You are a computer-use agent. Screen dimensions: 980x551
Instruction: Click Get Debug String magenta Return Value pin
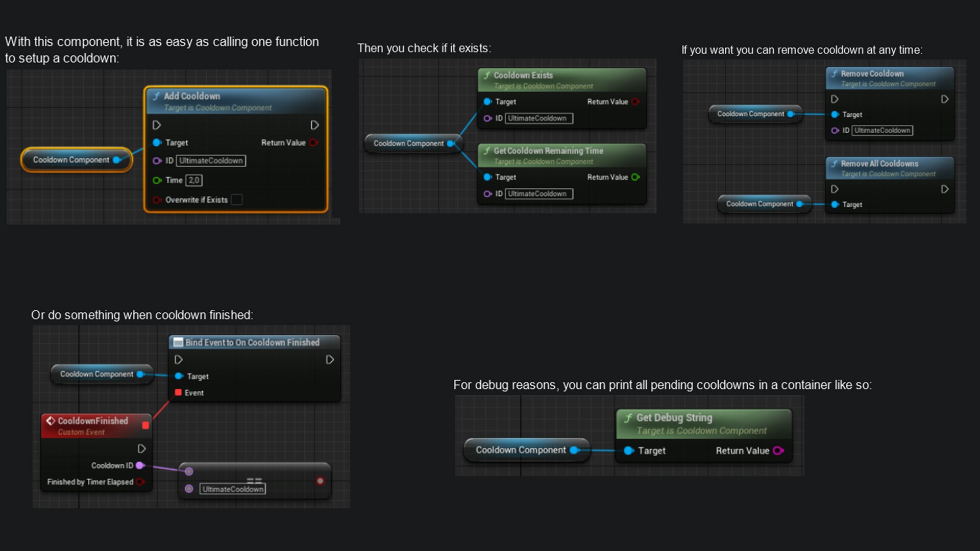point(778,450)
